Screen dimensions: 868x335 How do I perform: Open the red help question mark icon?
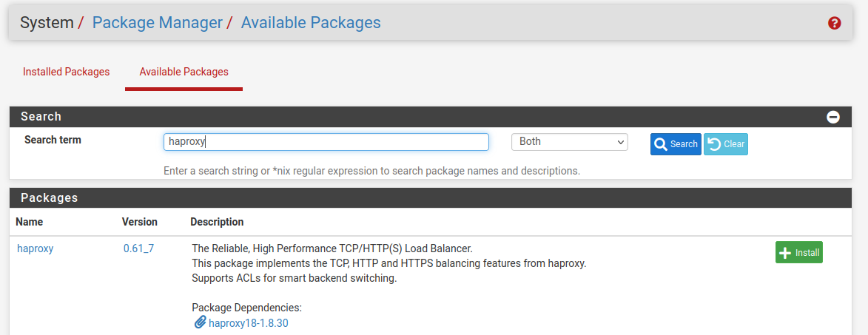[x=834, y=23]
